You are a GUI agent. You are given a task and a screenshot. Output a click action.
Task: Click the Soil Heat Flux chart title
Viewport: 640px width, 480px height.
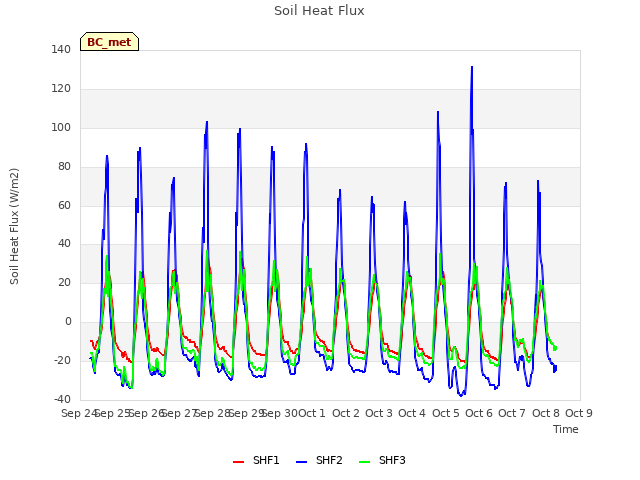[x=319, y=11]
